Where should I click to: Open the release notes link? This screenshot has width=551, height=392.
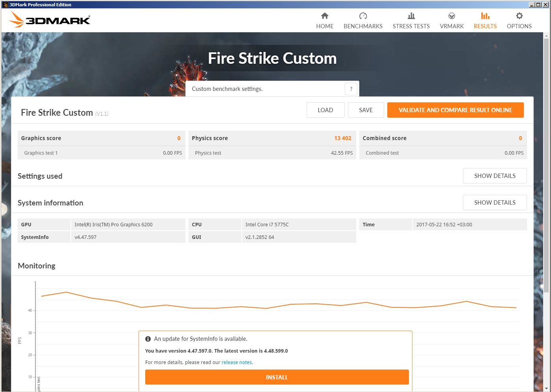(x=237, y=362)
